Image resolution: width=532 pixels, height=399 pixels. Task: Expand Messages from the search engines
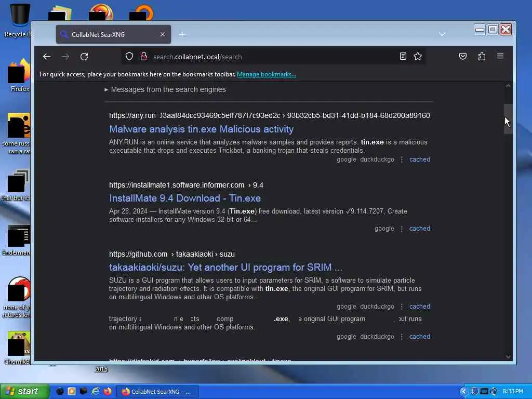165,89
